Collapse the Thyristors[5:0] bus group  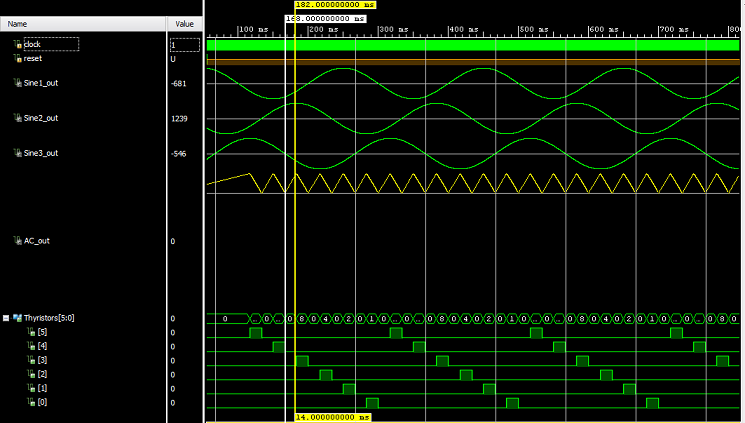(6, 318)
